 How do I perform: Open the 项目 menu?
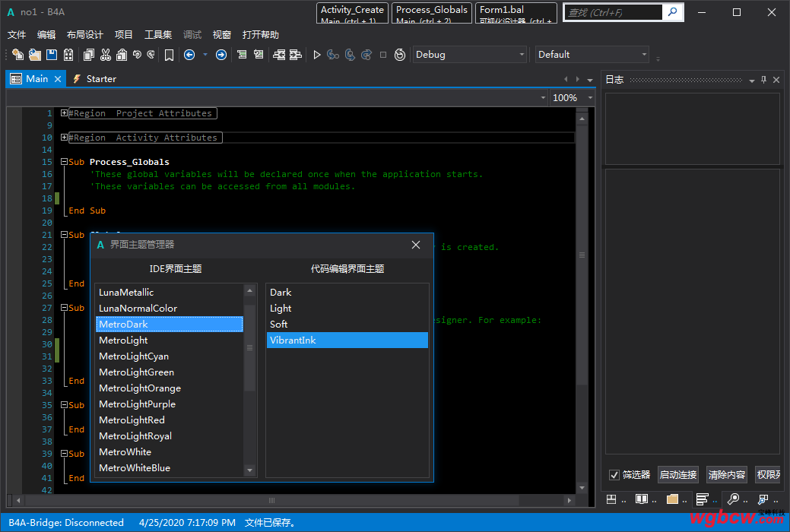(123, 35)
